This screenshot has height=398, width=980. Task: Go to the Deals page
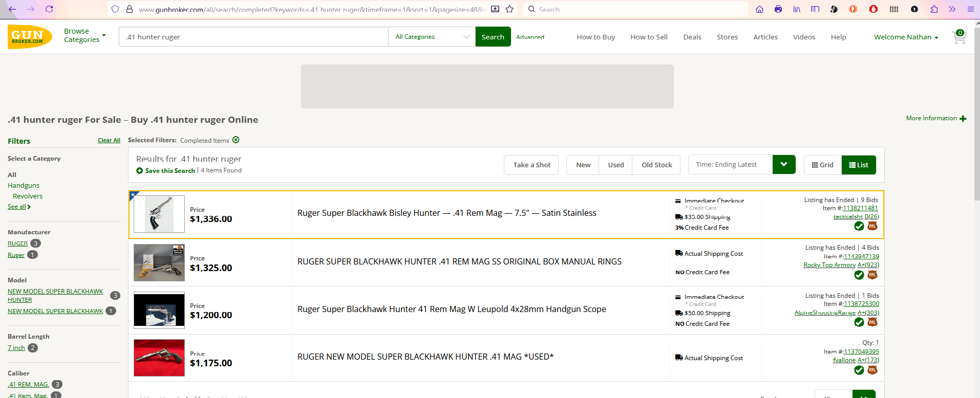point(692,37)
